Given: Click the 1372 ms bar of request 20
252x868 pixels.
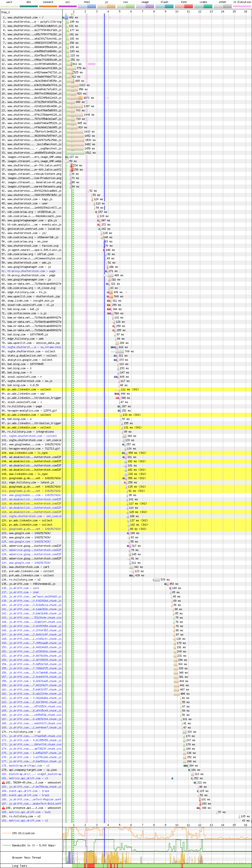Looking at the screenshot, I should click(x=79, y=98).
